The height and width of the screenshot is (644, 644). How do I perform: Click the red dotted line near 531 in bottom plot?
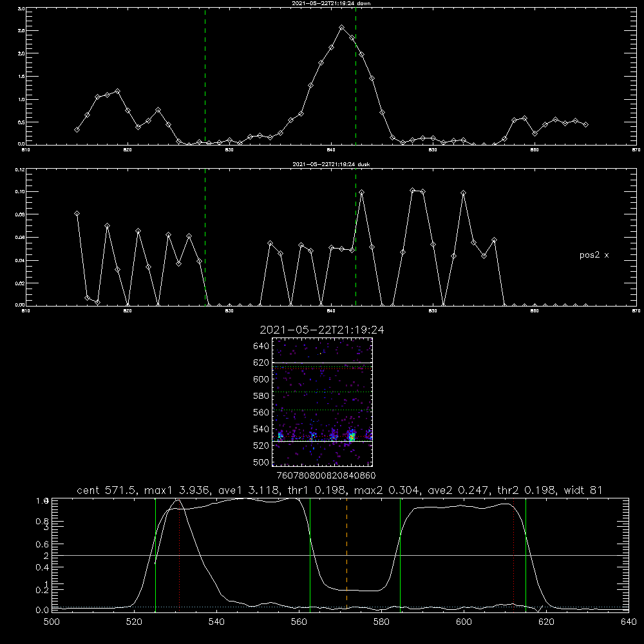tap(180, 554)
